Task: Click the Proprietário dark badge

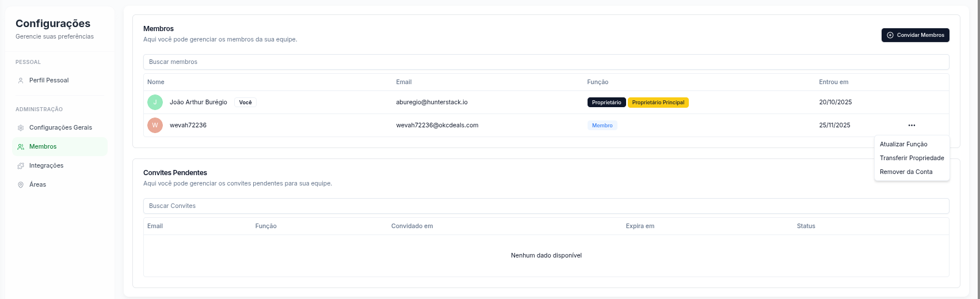Action: coord(606,103)
